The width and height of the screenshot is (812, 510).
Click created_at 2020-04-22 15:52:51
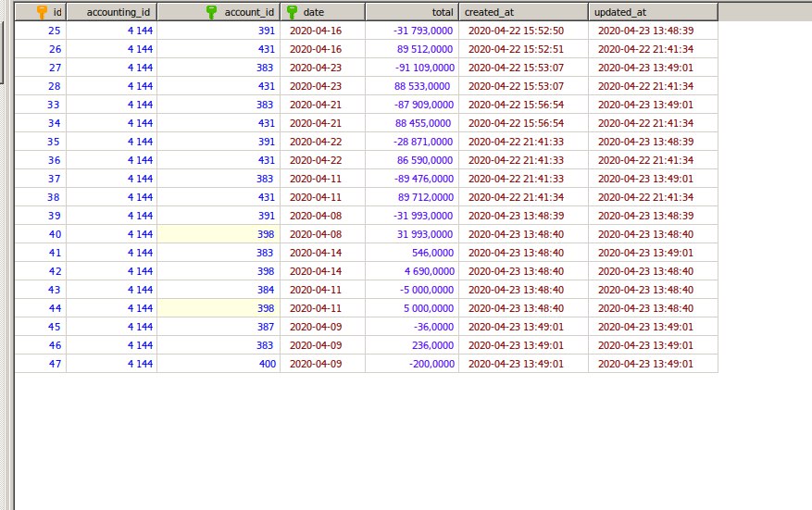coord(523,49)
